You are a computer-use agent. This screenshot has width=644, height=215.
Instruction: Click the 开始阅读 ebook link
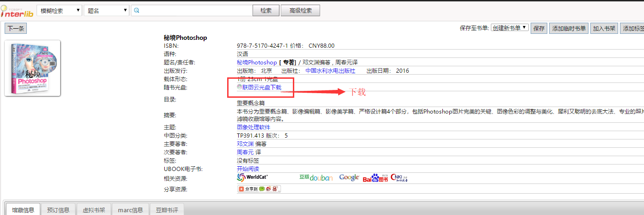[x=248, y=169]
